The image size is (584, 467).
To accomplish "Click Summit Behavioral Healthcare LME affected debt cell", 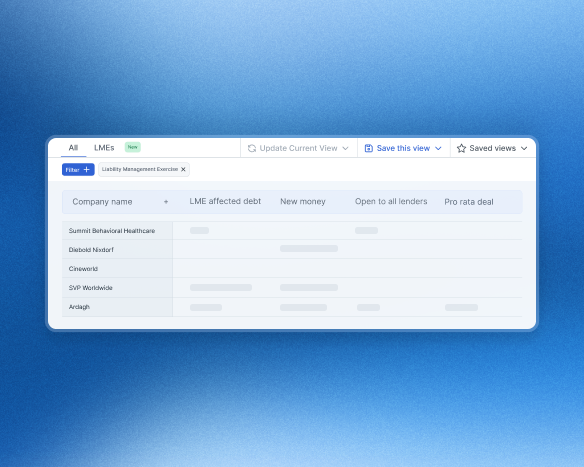I will tap(199, 231).
